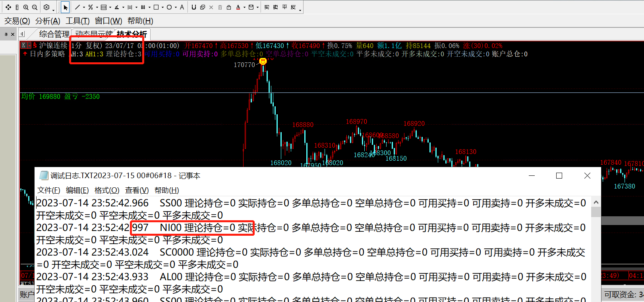
Task: Switch to the 技术分析 tab
Action: [132, 34]
